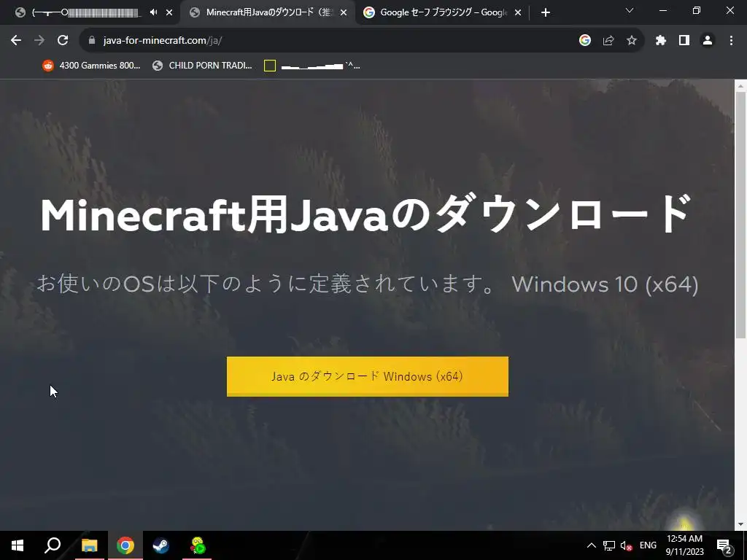
Task: Bookmark this page with the star icon
Action: pyautogui.click(x=632, y=41)
